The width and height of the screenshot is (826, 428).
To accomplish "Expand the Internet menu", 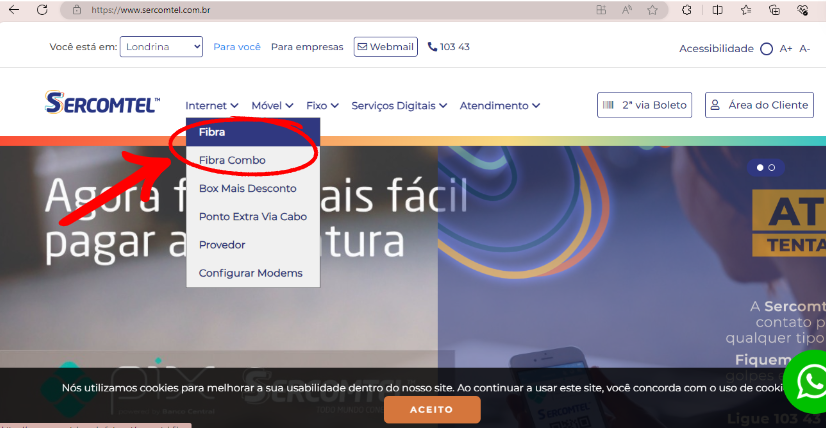I will click(x=212, y=105).
